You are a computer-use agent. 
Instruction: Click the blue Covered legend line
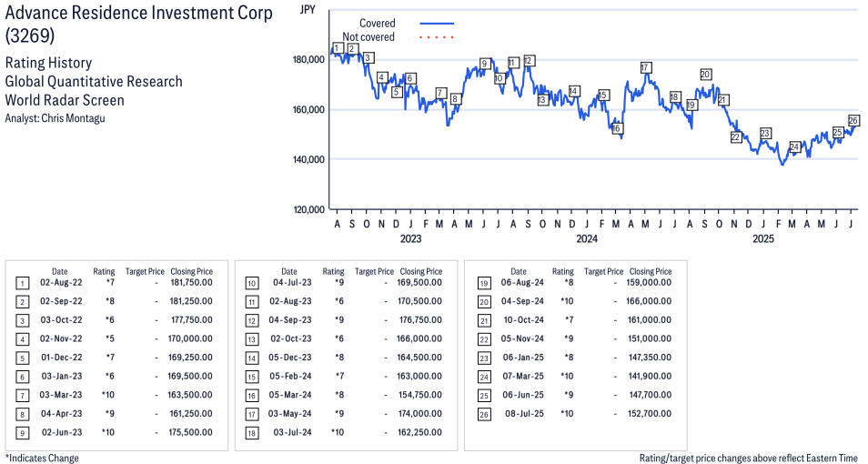[437, 24]
